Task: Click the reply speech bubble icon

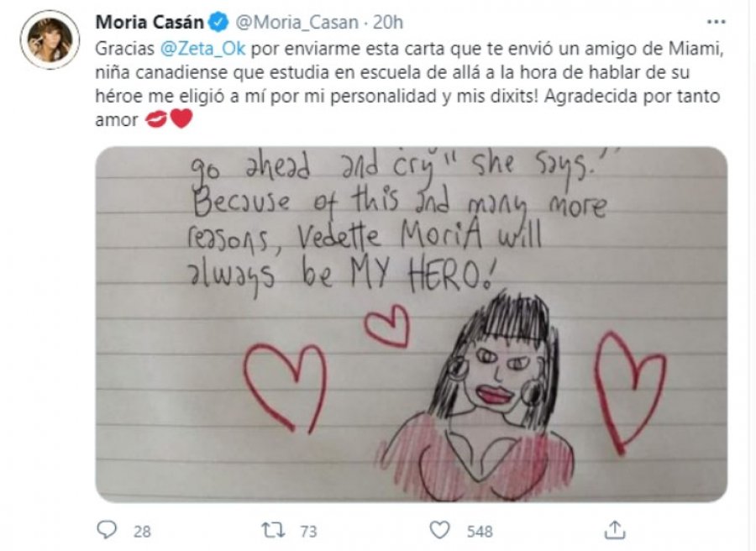Action: tap(107, 530)
